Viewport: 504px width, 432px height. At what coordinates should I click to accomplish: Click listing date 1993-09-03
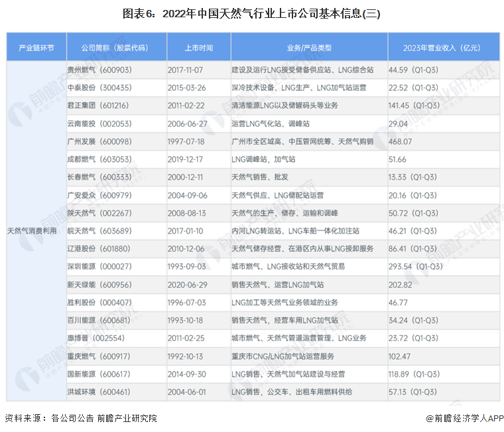[x=186, y=266]
